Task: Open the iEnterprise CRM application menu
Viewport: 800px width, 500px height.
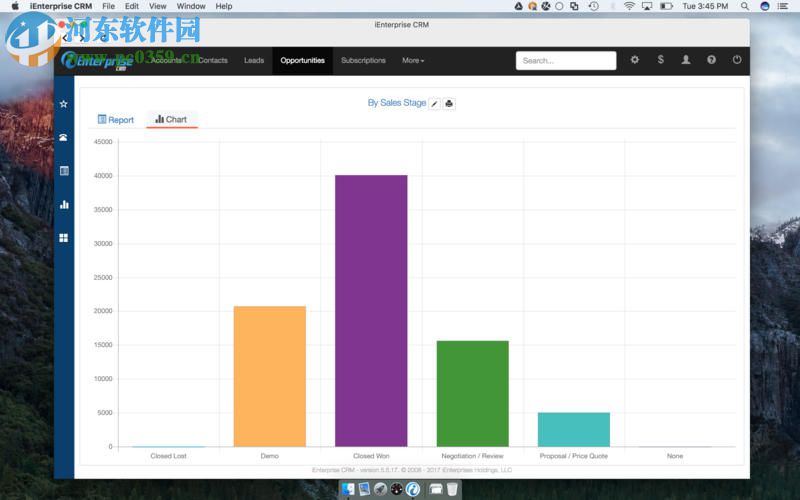Action: click(x=61, y=6)
